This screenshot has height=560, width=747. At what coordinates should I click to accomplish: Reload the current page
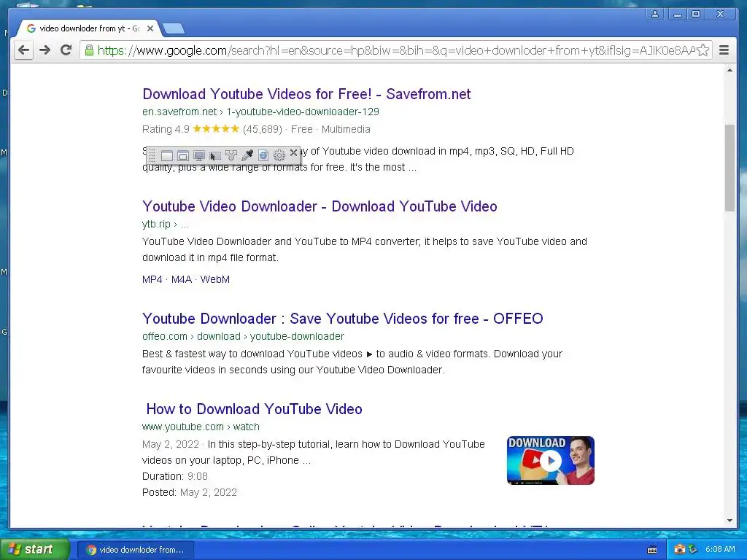coord(66,50)
